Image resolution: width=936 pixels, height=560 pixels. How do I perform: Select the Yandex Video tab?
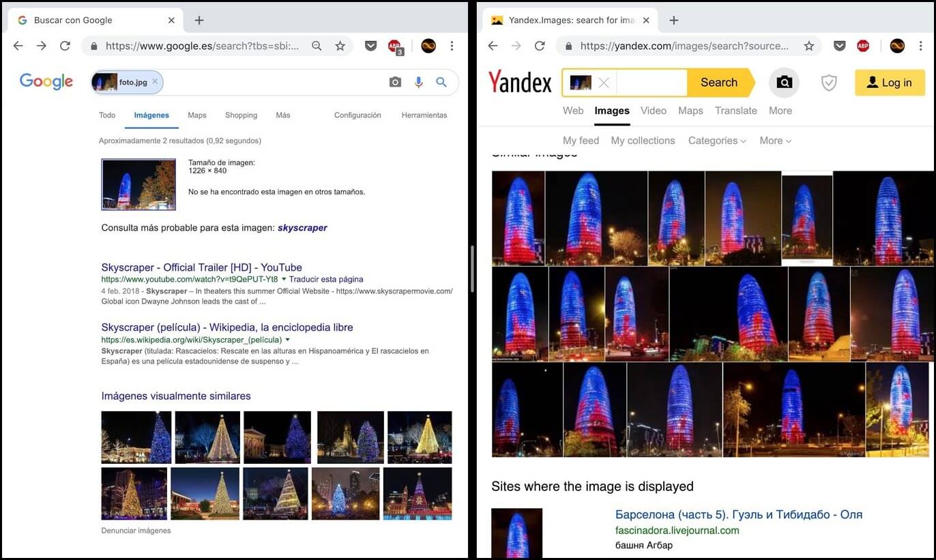pos(654,110)
